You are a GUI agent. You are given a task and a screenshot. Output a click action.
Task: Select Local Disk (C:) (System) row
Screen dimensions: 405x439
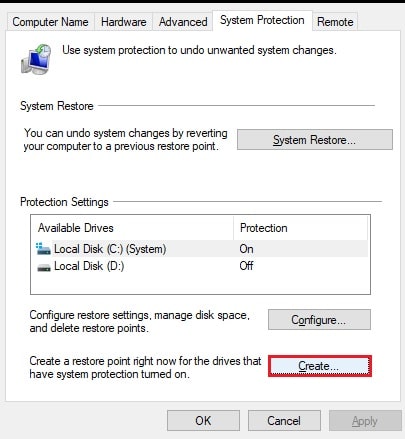point(201,249)
